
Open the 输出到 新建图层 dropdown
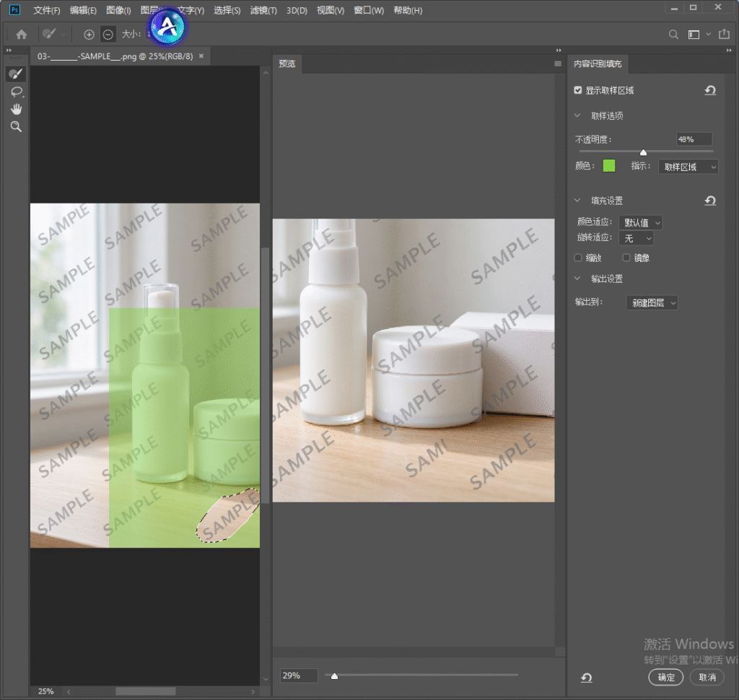(x=652, y=302)
